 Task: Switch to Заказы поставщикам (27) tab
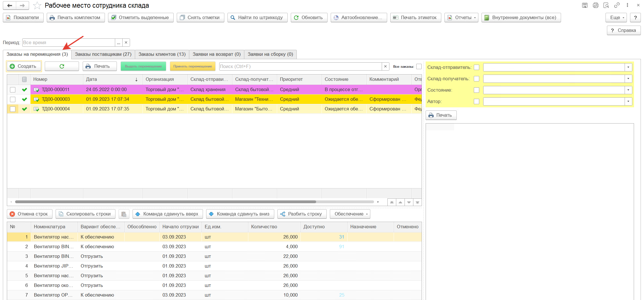[x=103, y=54]
